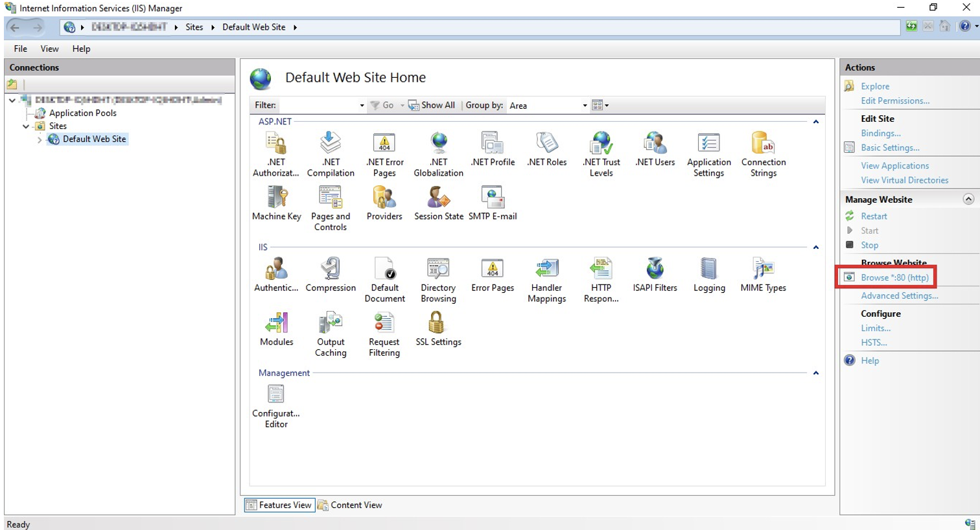Image resolution: width=980 pixels, height=530 pixels.
Task: Open the Compression feature
Action: [331, 275]
